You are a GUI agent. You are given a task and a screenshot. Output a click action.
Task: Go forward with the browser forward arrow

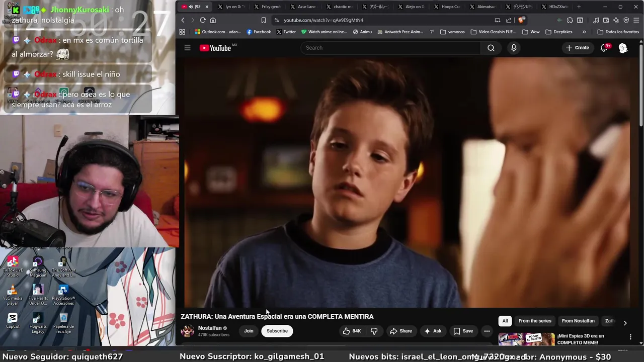tap(192, 20)
